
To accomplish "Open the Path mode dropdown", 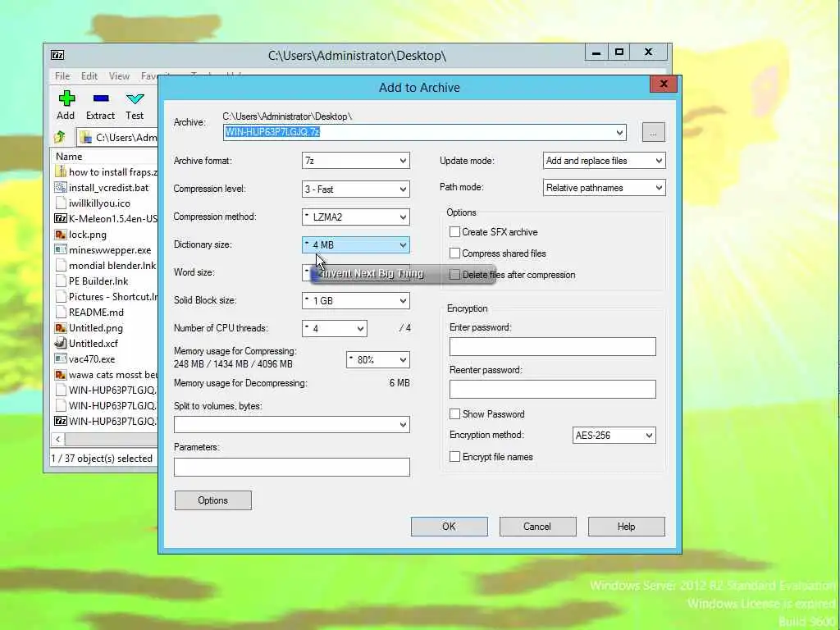I will pos(605,188).
